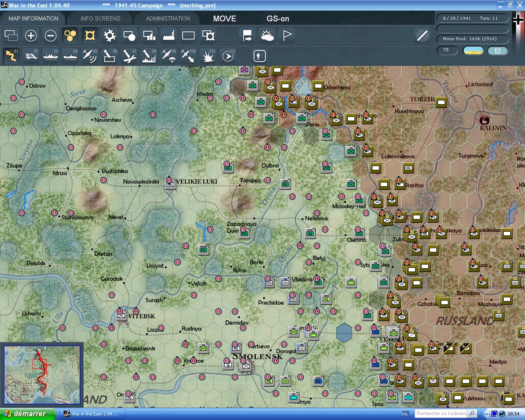
Task: Toggle the hex grid display button
Action: coord(70,36)
